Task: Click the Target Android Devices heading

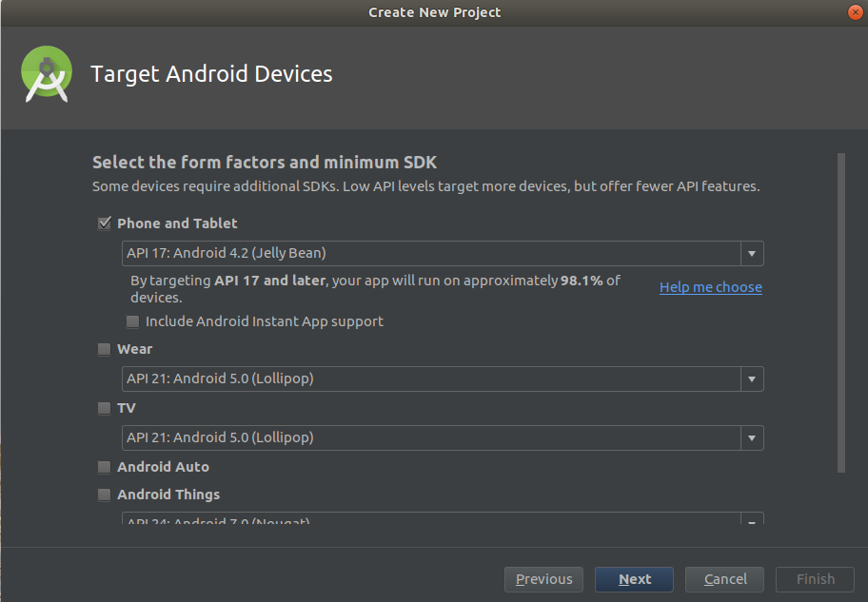Action: (211, 74)
